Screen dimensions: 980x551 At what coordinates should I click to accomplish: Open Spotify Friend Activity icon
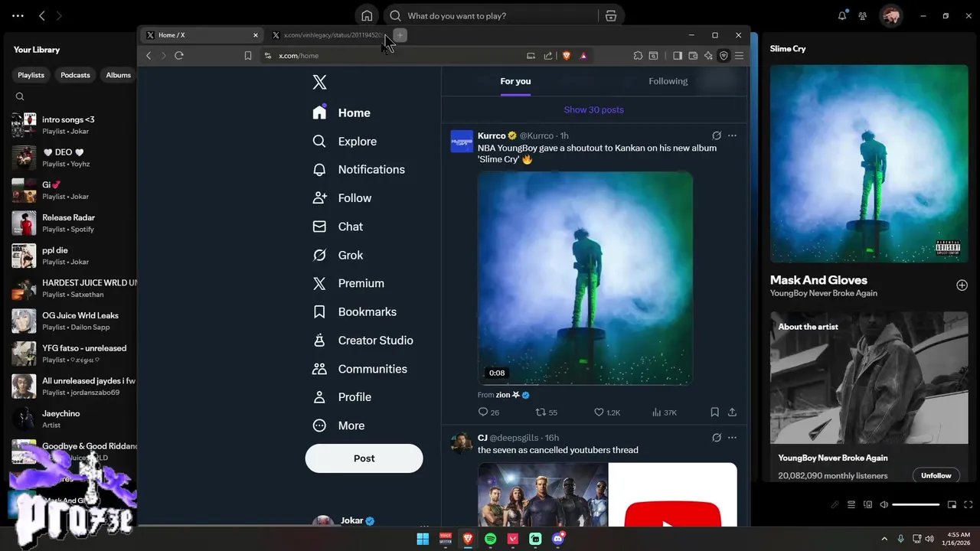click(863, 15)
